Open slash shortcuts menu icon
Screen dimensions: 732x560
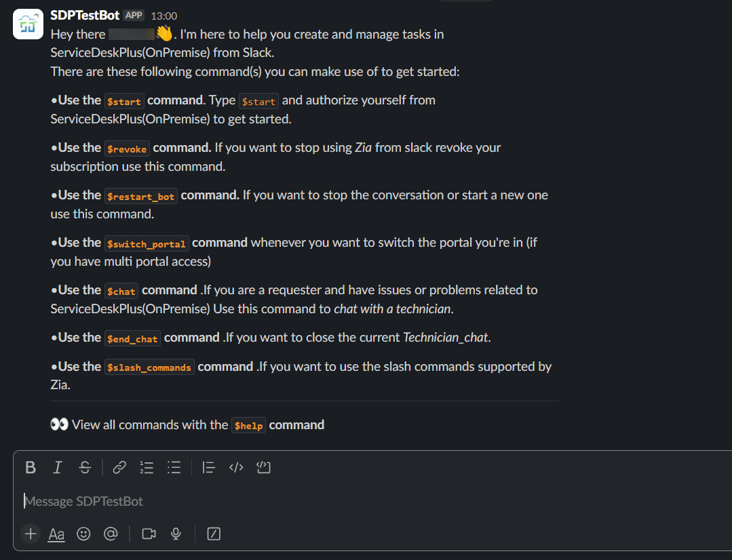point(214,534)
